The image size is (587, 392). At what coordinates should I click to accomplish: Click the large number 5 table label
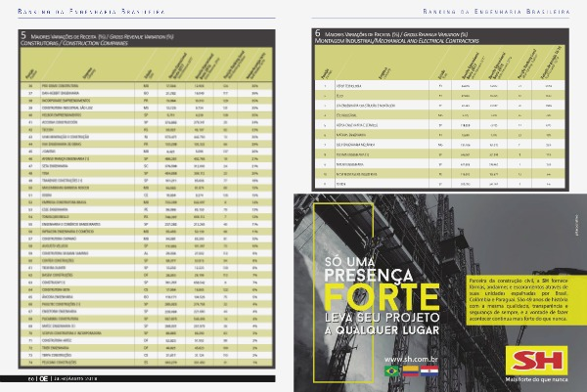23,35
